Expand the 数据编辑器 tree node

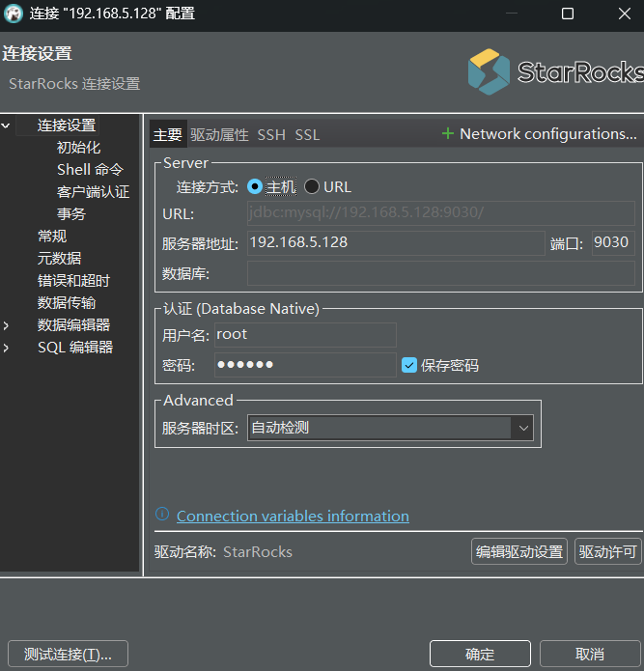point(6,325)
